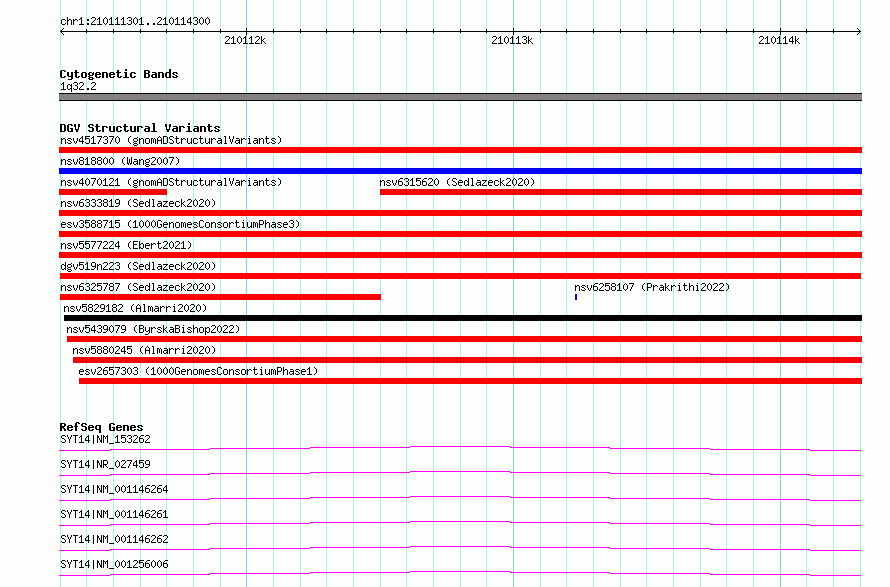Viewport: 890px width, 587px height.
Task: Click the RefSeq Genes track title
Action: [101, 427]
